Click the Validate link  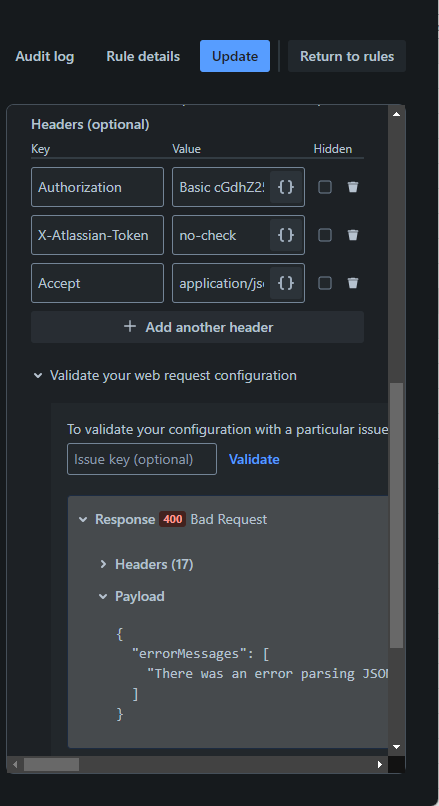[254, 459]
